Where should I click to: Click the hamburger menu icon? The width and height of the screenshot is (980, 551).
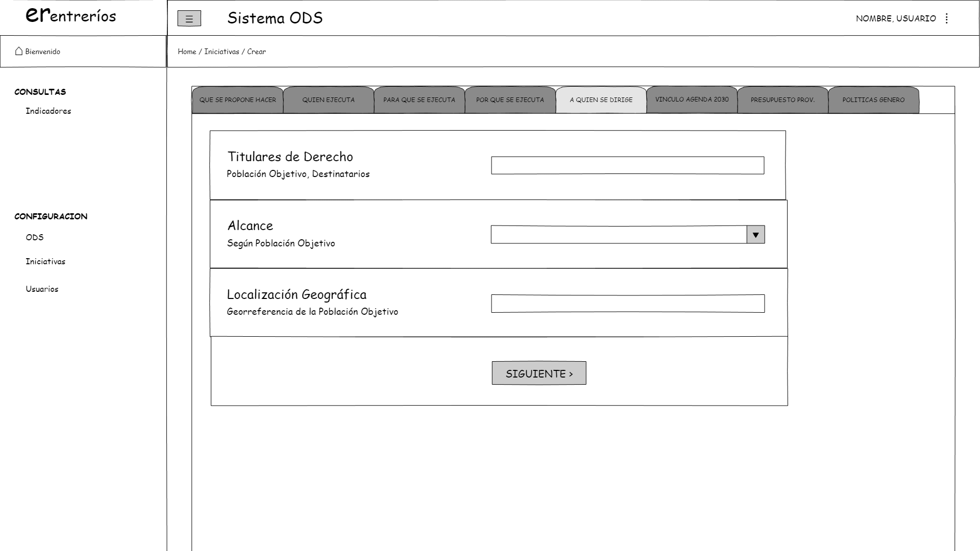pyautogui.click(x=189, y=19)
